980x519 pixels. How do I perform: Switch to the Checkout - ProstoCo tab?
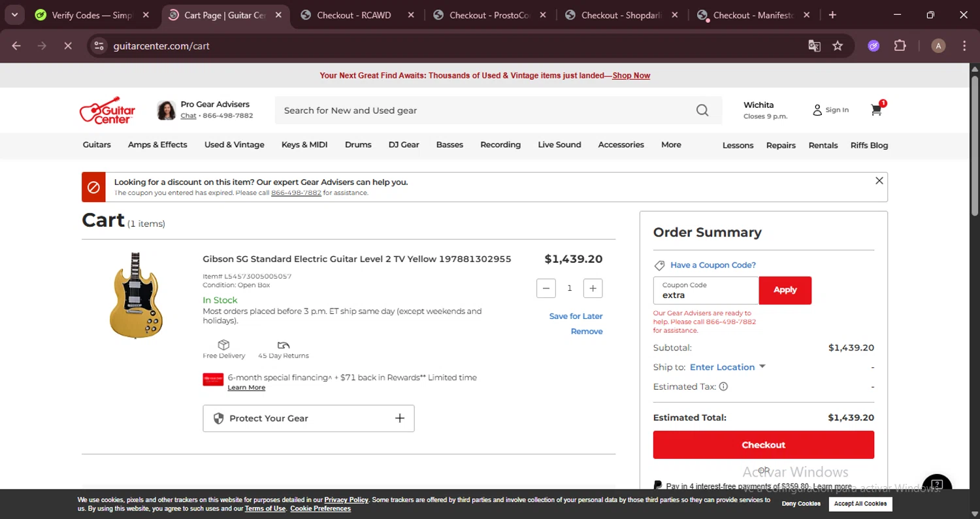(490, 14)
